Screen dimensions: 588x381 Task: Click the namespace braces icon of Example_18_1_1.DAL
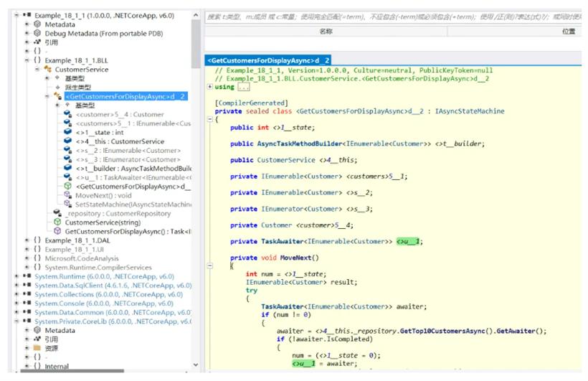coord(37,240)
